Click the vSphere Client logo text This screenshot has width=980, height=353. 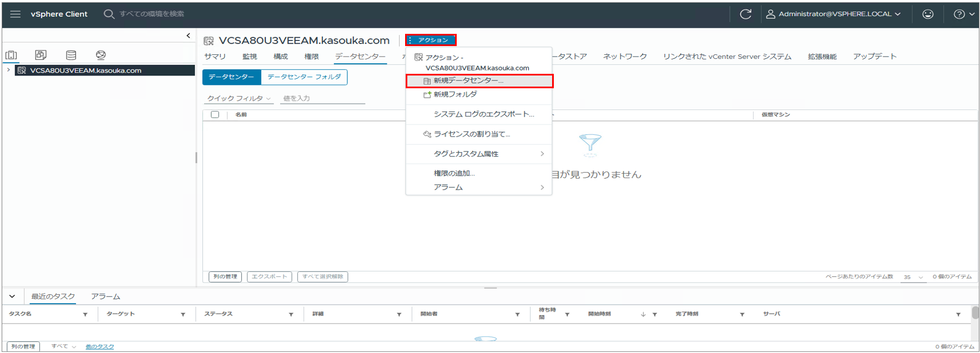[59, 14]
